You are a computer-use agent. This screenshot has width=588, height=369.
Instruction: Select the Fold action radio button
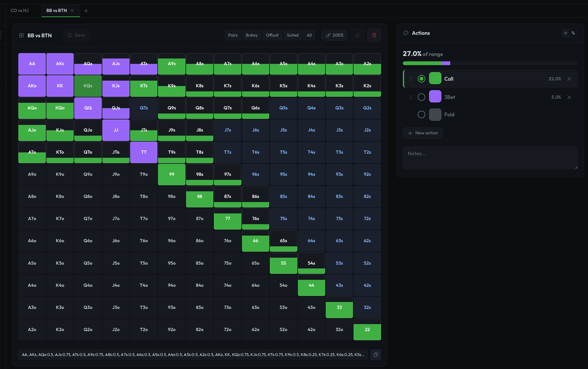tap(421, 114)
